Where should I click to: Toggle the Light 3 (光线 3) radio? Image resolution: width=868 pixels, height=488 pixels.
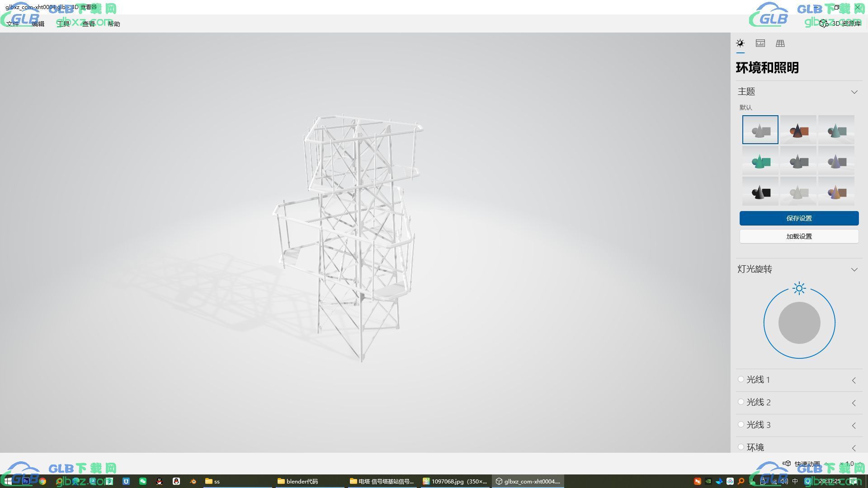[741, 425]
